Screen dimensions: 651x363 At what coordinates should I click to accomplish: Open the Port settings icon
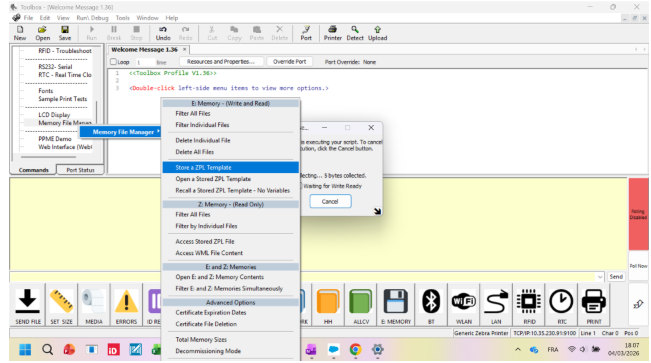[306, 33]
